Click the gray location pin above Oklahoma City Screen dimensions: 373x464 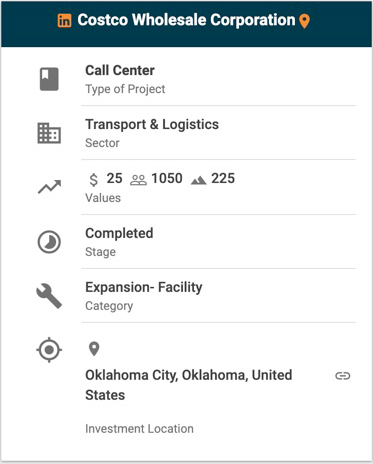(94, 349)
